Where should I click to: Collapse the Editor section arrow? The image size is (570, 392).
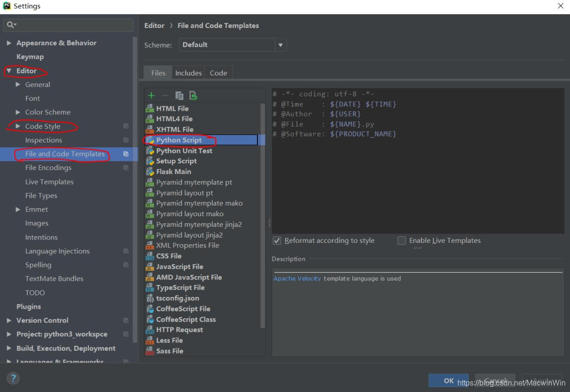(9, 71)
